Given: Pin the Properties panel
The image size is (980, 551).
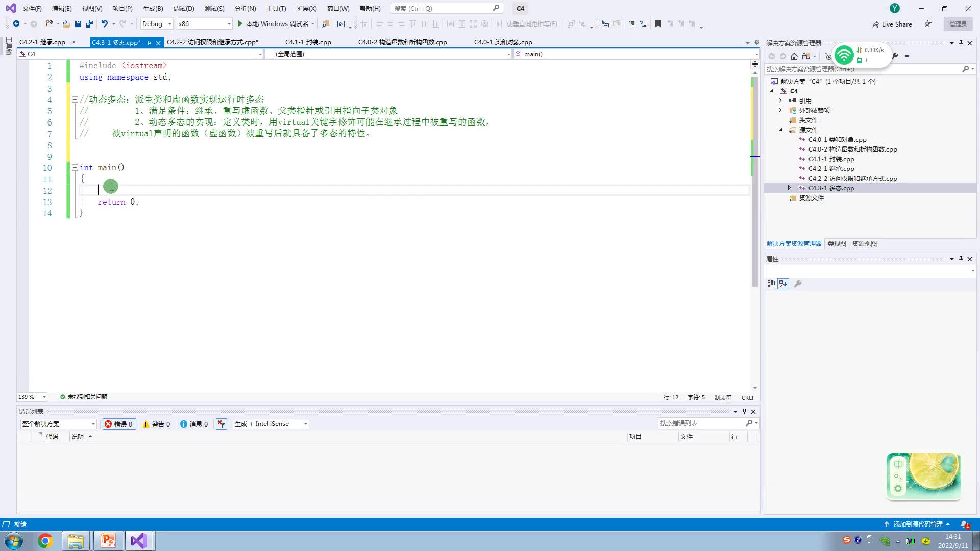Looking at the screenshot, I should pyautogui.click(x=961, y=259).
